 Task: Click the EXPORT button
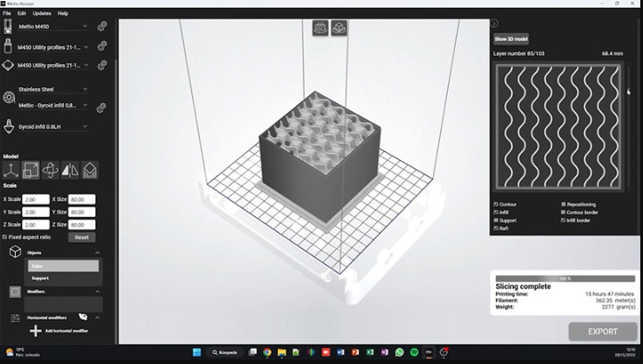pos(602,332)
